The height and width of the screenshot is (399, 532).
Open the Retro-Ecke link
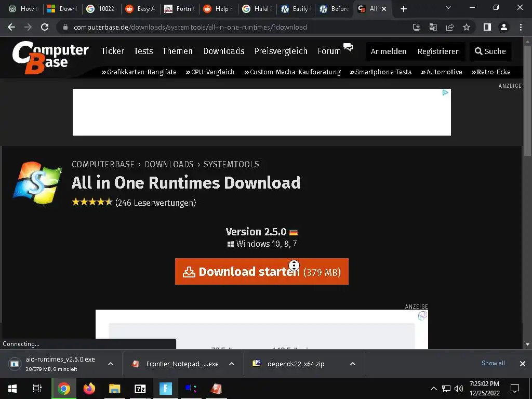(x=491, y=72)
